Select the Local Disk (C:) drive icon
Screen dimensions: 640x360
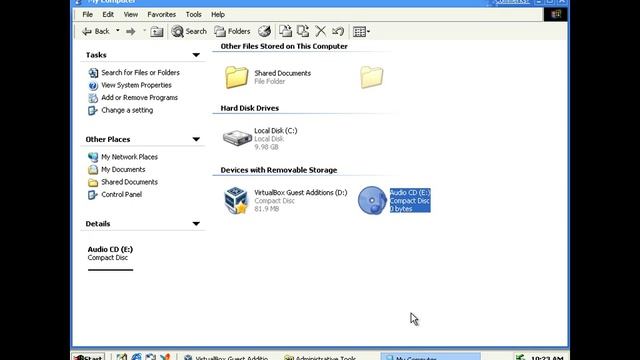tap(237, 138)
